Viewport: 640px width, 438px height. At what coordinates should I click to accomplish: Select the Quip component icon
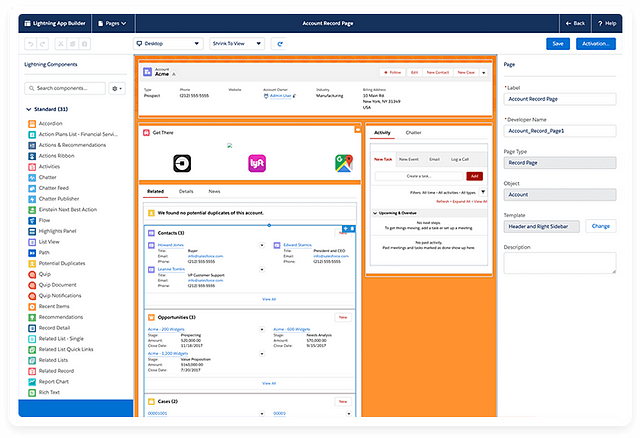[x=32, y=274]
